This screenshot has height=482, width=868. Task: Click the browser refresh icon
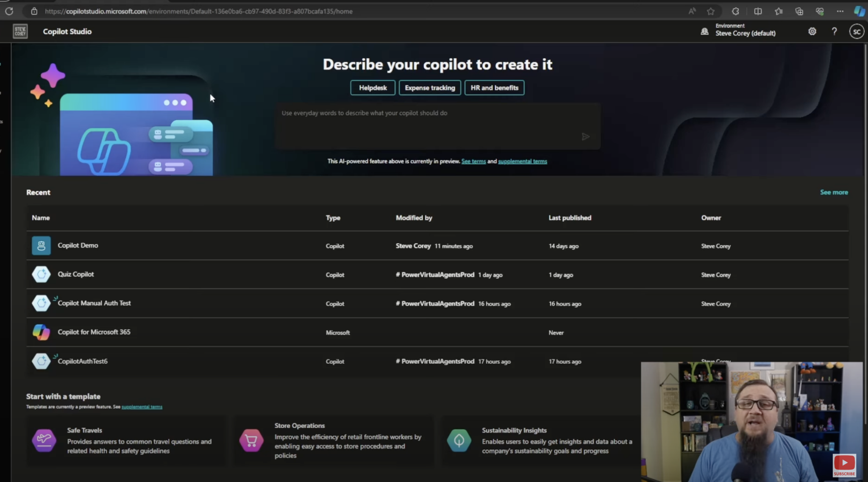point(9,11)
